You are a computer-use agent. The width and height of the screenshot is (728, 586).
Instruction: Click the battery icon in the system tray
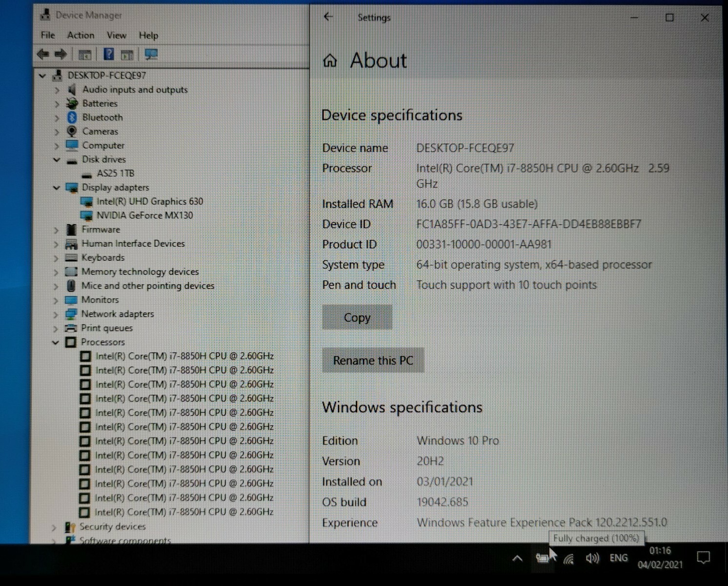542,558
